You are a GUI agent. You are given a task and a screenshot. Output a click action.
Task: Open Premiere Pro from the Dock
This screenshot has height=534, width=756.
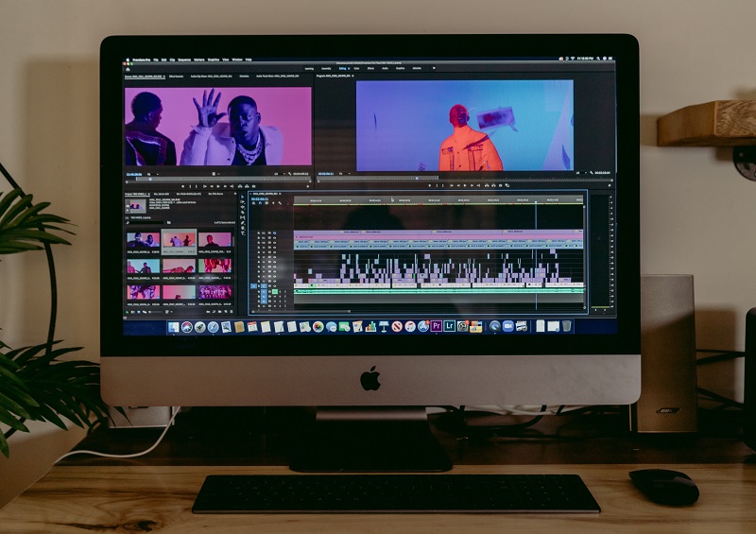[x=437, y=326]
